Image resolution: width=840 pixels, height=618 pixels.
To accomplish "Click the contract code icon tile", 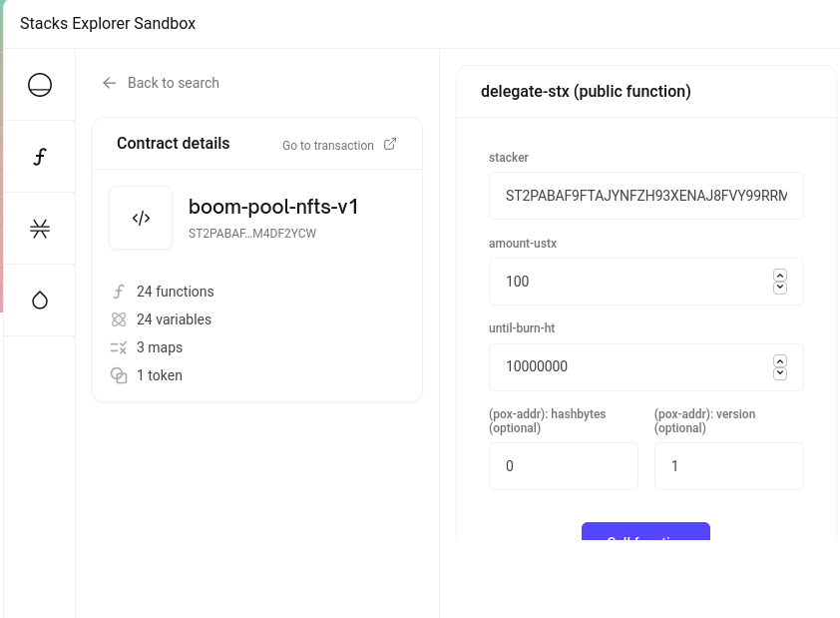I will (x=141, y=218).
